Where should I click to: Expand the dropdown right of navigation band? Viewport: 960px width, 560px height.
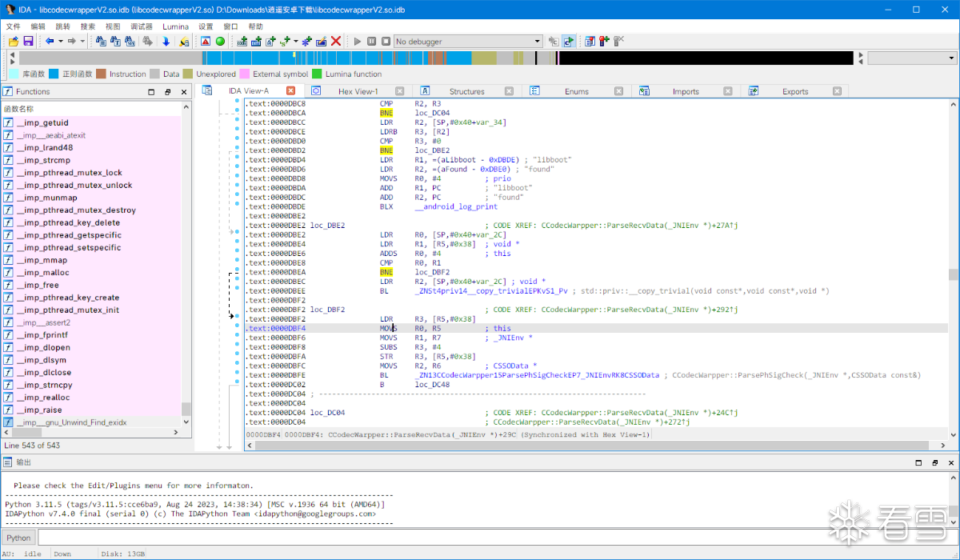[x=952, y=58]
